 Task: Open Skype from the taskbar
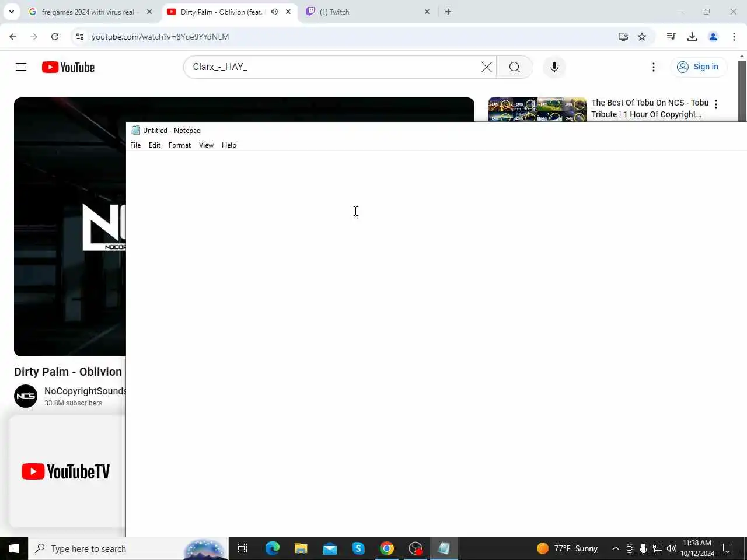tap(358, 548)
